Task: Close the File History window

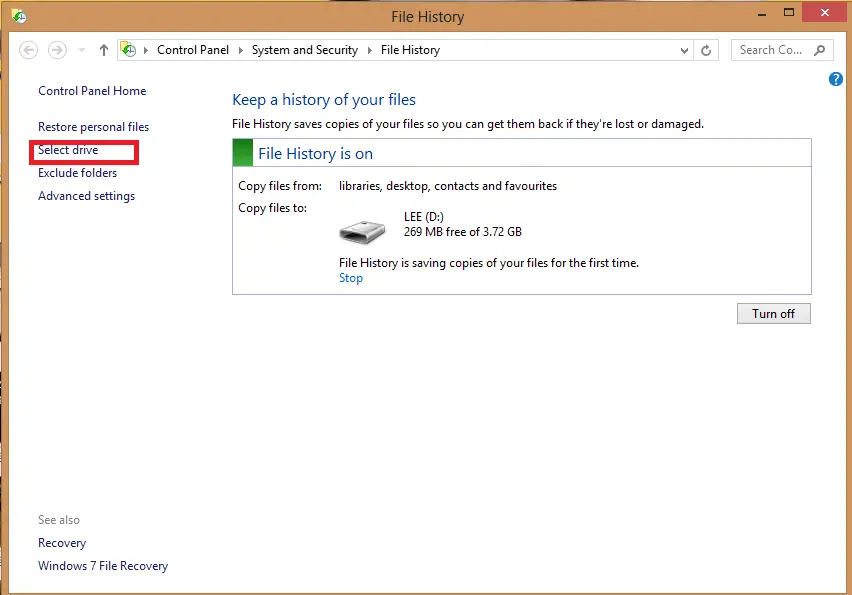Action: (825, 12)
